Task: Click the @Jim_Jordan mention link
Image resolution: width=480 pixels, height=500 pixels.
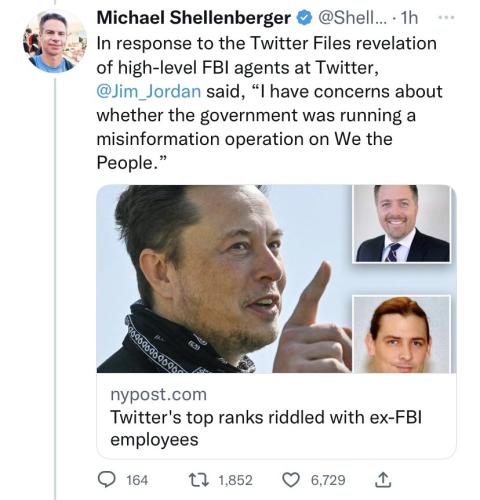Action: (x=149, y=91)
